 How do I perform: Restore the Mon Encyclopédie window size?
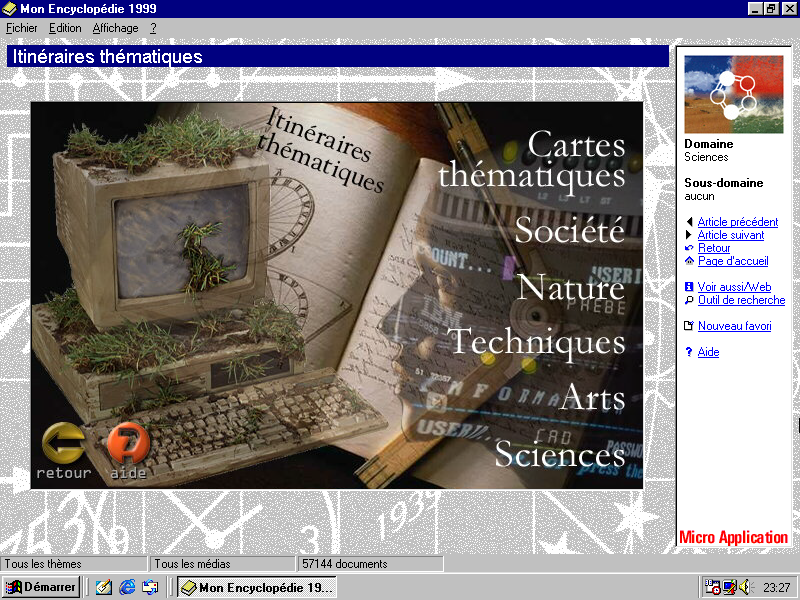point(770,9)
